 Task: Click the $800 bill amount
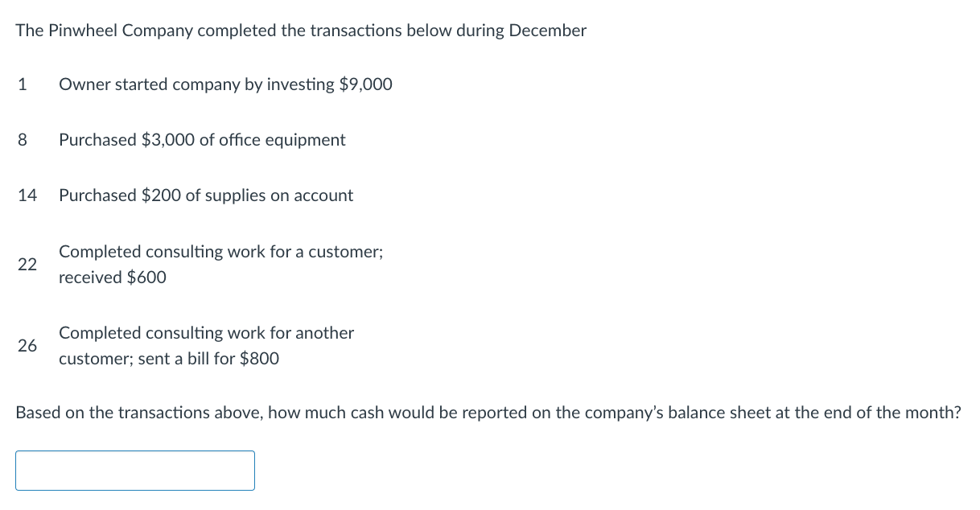point(259,359)
